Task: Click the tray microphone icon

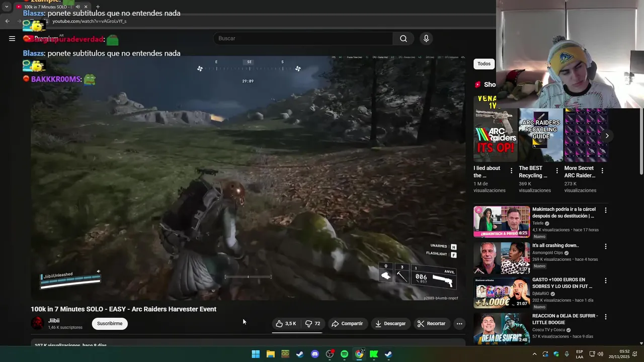Action: pyautogui.click(x=567, y=354)
